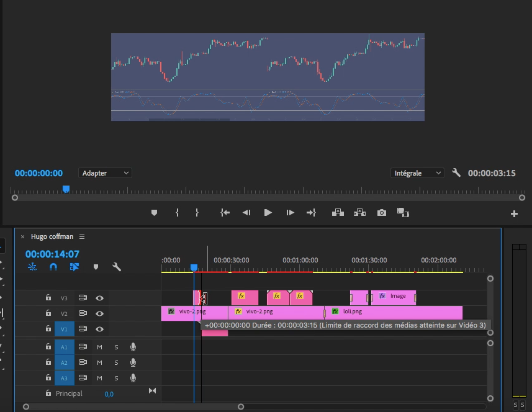The image size is (532, 412).
Task: Mute audio track A2
Action: (99, 362)
